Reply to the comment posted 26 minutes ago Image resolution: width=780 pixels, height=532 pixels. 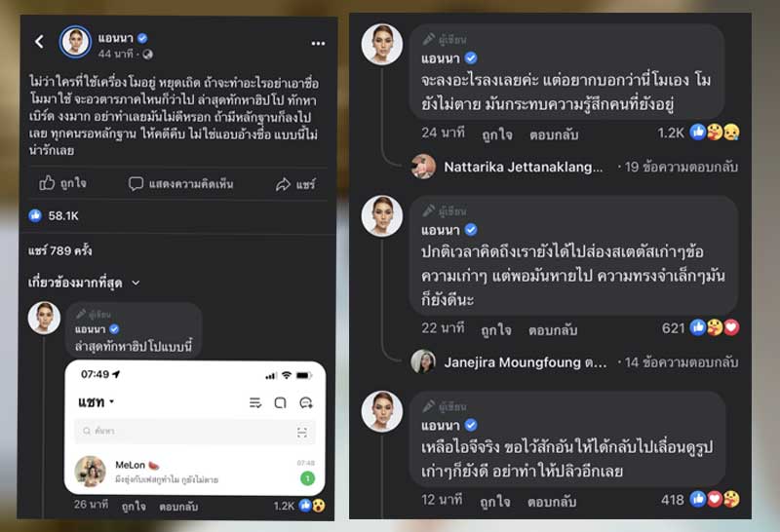pos(178,507)
